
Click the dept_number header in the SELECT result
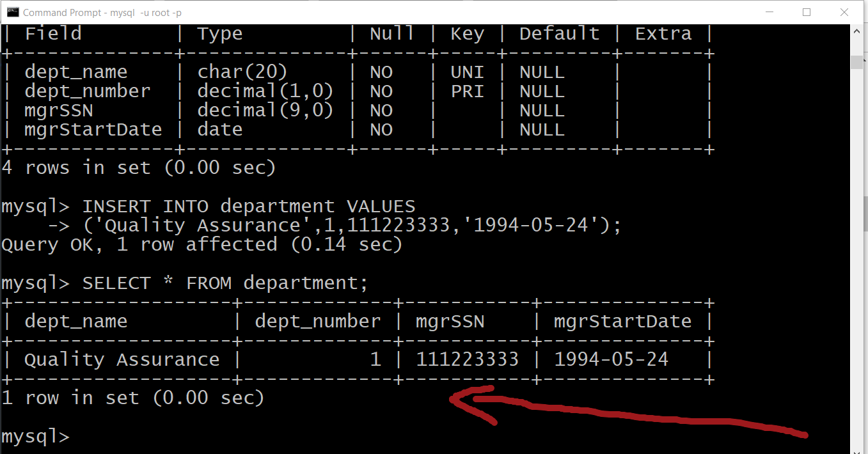[x=317, y=321]
